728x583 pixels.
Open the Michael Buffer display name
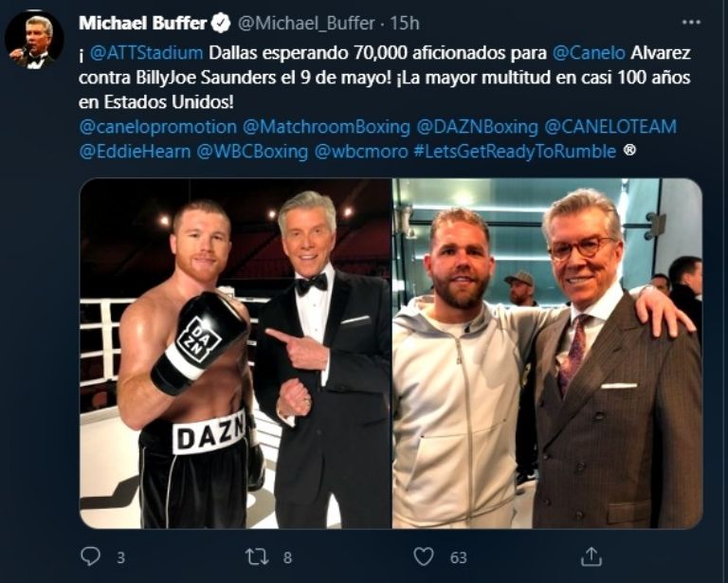(x=142, y=23)
